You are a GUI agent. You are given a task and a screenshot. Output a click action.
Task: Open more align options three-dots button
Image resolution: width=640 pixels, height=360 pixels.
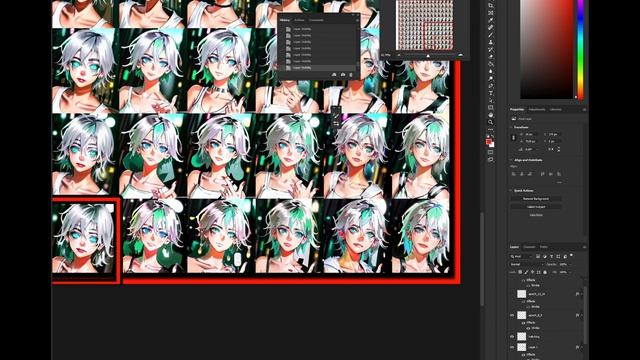[x=559, y=182]
